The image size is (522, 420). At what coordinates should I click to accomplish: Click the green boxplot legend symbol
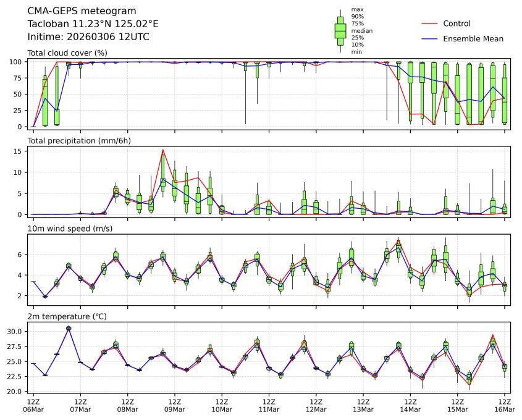click(340, 31)
